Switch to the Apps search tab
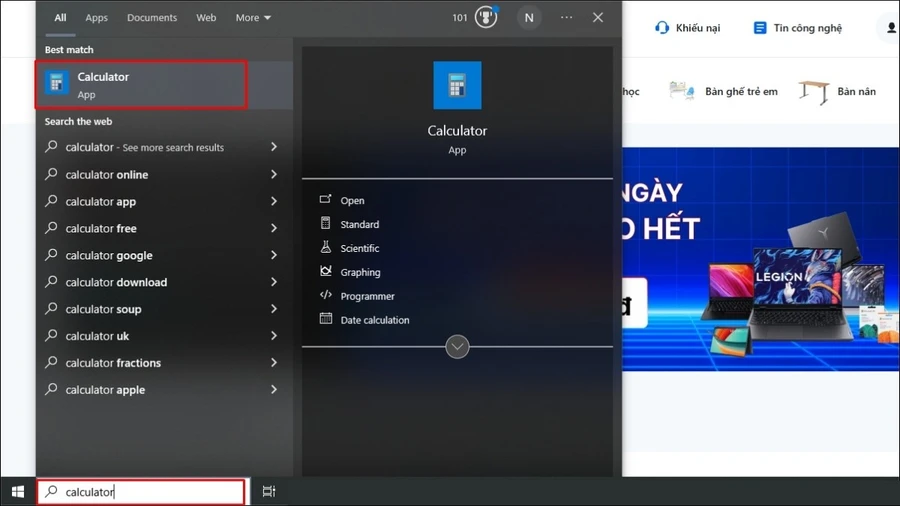 tap(96, 18)
